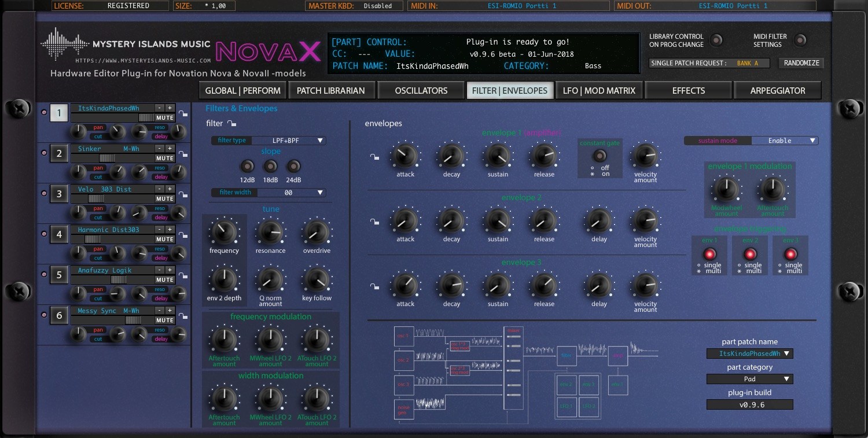This screenshot has height=438, width=868.
Task: Click the plus stepper next to Velo 303 Dist
Action: [x=169, y=189]
